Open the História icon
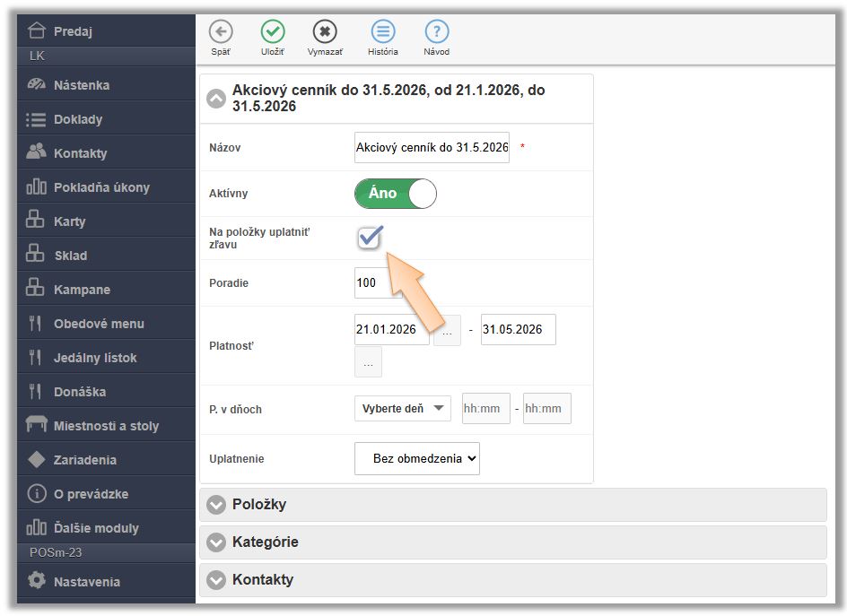The image size is (847, 616). tap(383, 32)
